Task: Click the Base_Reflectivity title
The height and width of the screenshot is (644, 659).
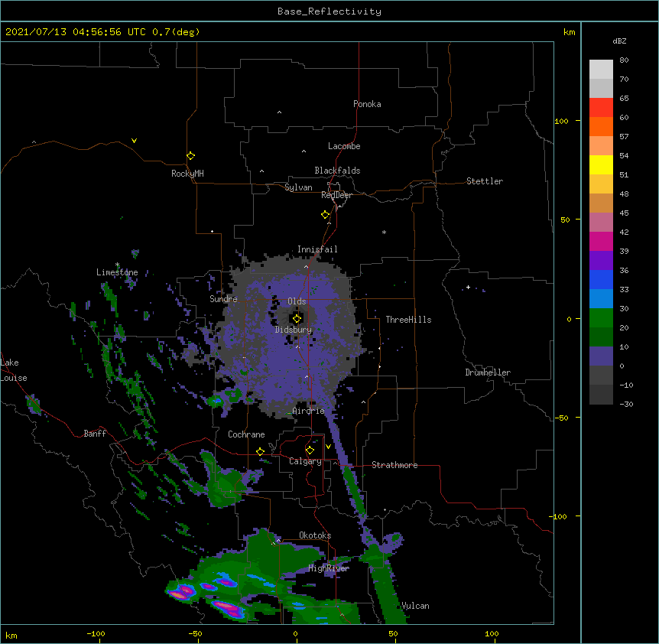Action: click(x=329, y=11)
